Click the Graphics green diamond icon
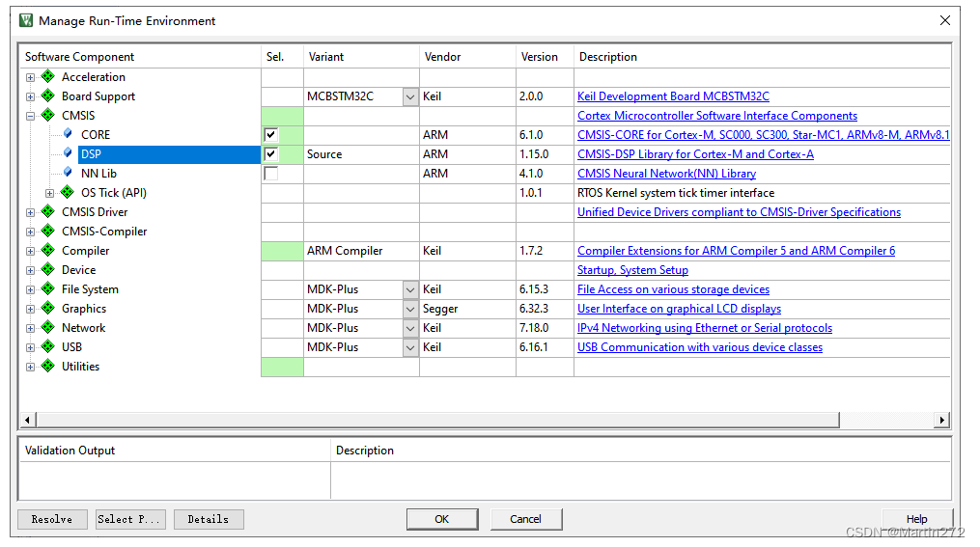Image resolution: width=980 pixels, height=547 pixels. [48, 309]
